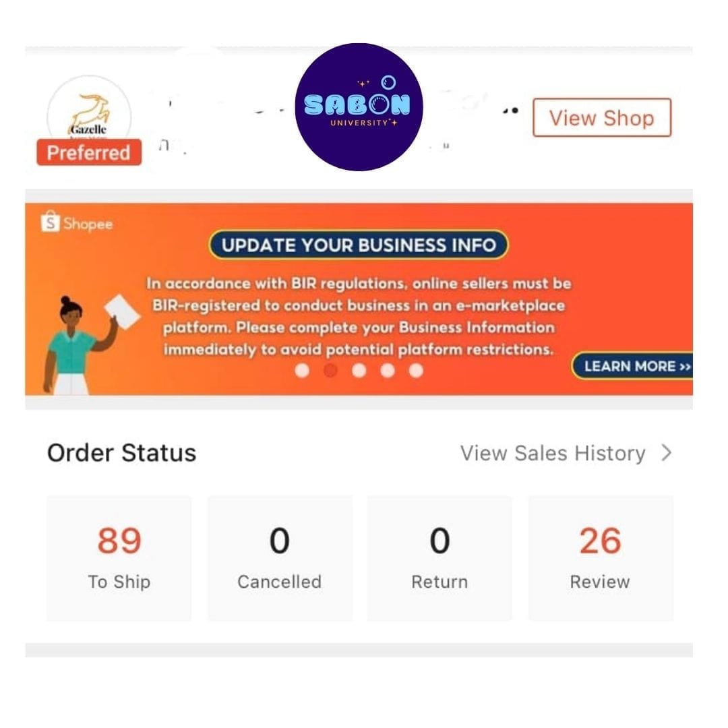This screenshot has width=728, height=728.
Task: Tap the Shopee logo on the banner
Action: click(x=77, y=222)
